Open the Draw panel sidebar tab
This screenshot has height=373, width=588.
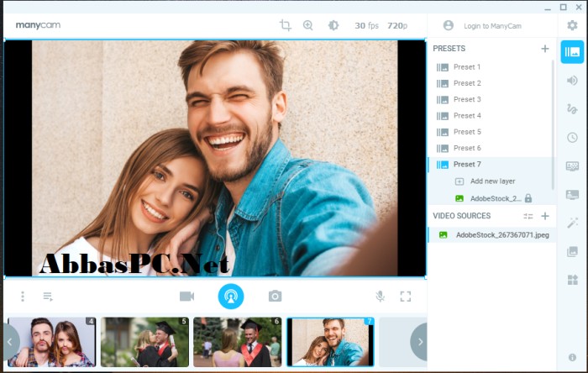click(x=572, y=108)
